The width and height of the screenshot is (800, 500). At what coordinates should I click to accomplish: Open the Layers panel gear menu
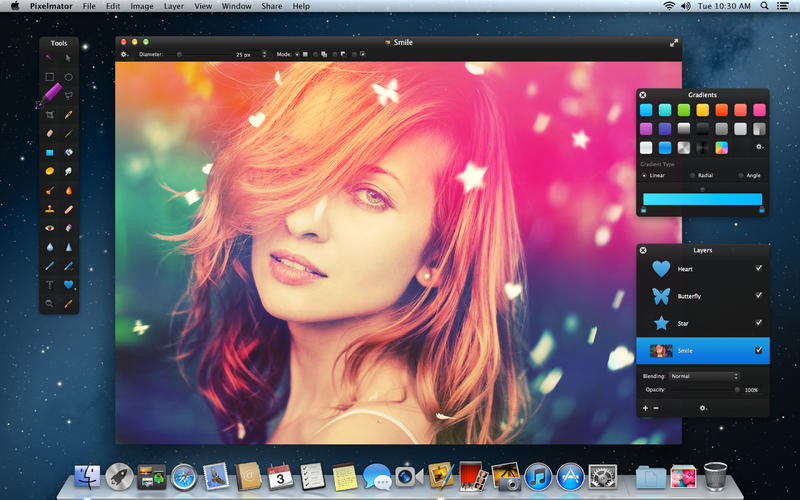point(703,408)
